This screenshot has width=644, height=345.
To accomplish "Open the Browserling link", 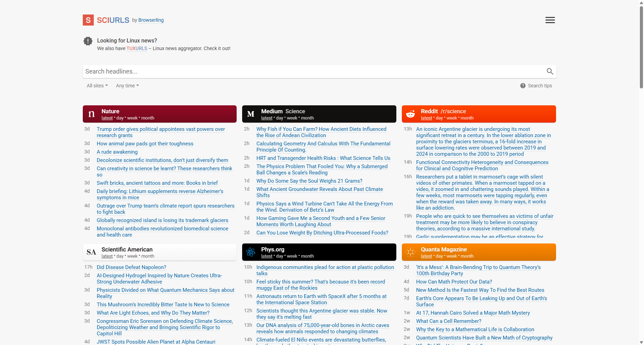I will 151,20.
